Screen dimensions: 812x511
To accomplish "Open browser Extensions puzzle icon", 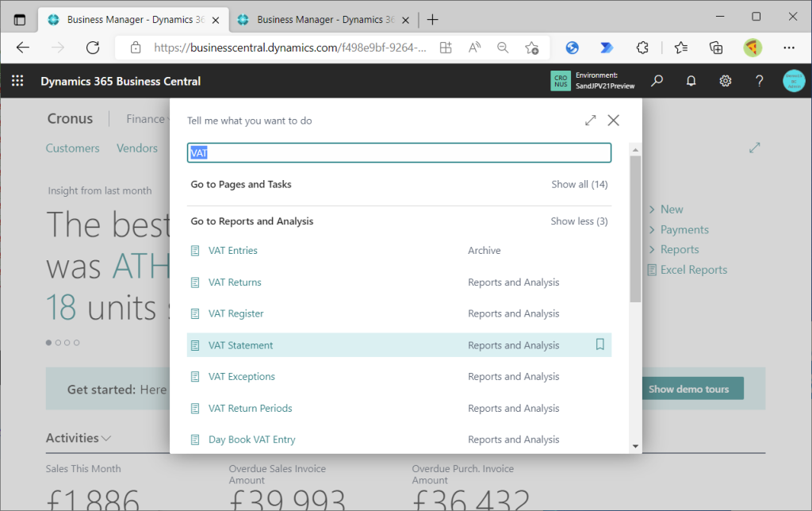I will (642, 48).
